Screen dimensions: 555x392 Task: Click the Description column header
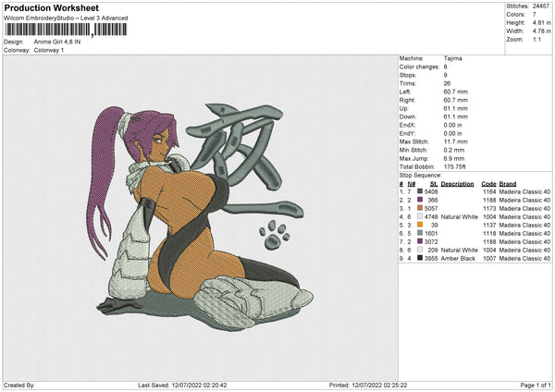tap(457, 184)
